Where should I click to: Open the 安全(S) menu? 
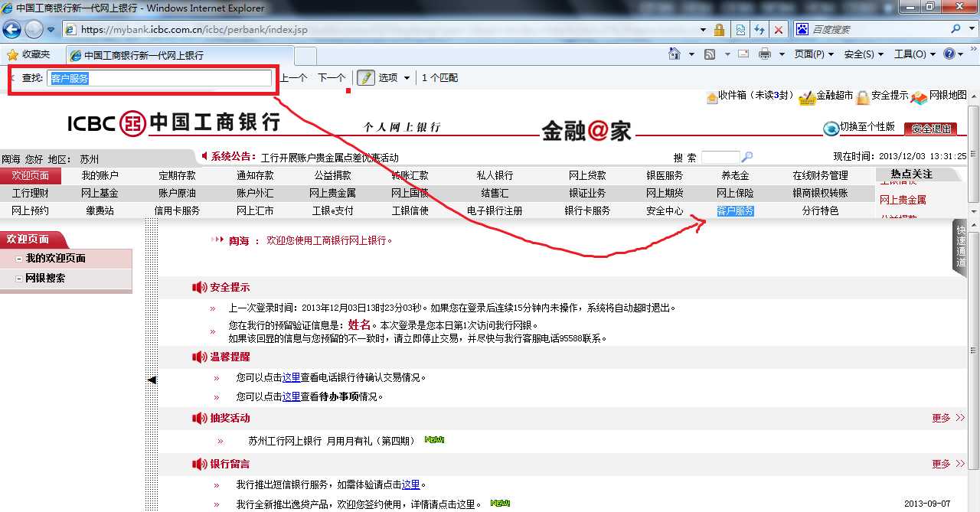864,54
